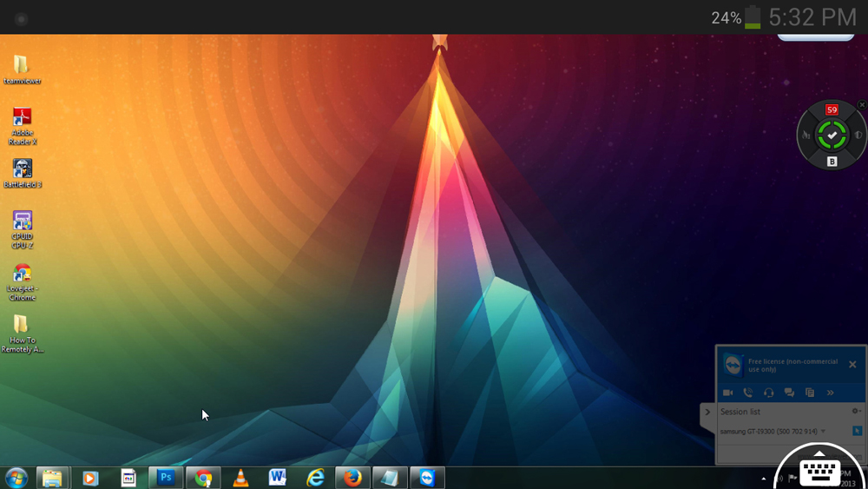Collapse the TeamViewer session panel with the side arrow
Viewport: 868px width, 489px height.
click(707, 412)
